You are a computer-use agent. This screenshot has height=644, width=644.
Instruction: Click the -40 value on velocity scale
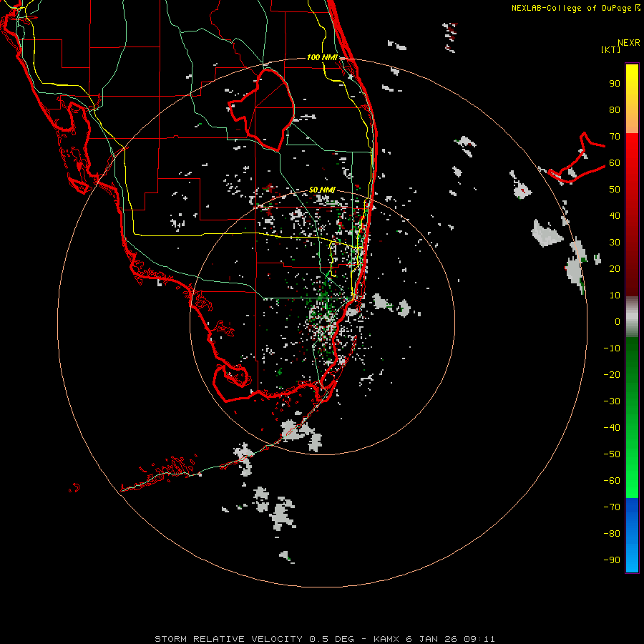coord(612,428)
